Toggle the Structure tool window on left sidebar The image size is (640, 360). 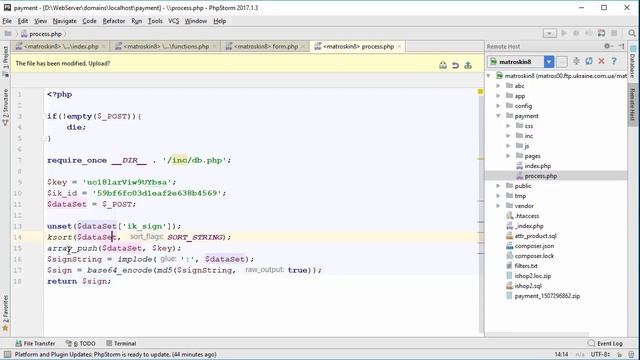point(5,107)
